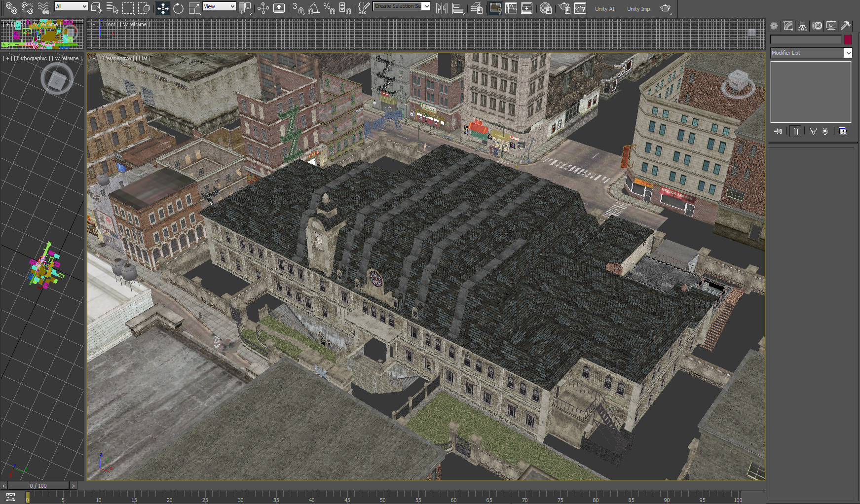860x504 pixels.
Task: Activate the Select and Move tool
Action: click(162, 8)
